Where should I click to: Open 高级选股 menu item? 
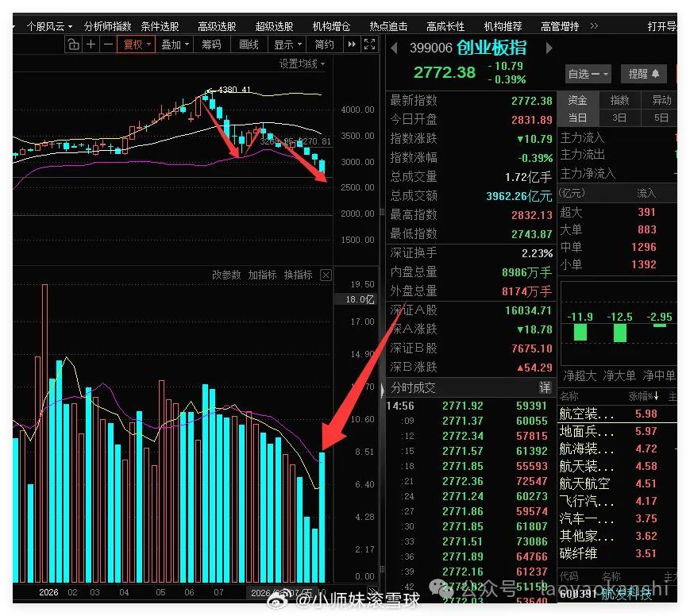coord(217,26)
